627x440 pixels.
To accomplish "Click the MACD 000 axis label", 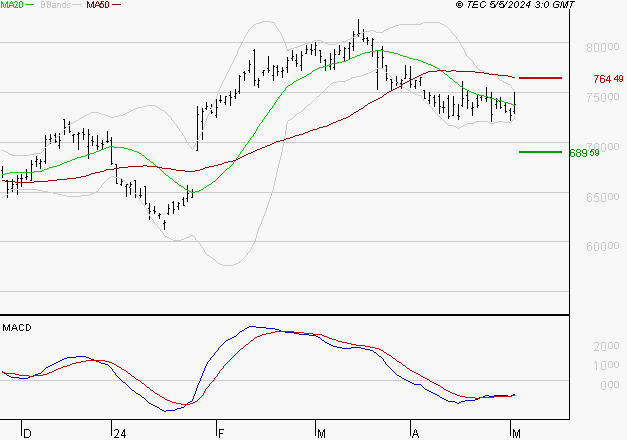I will coord(610,385).
